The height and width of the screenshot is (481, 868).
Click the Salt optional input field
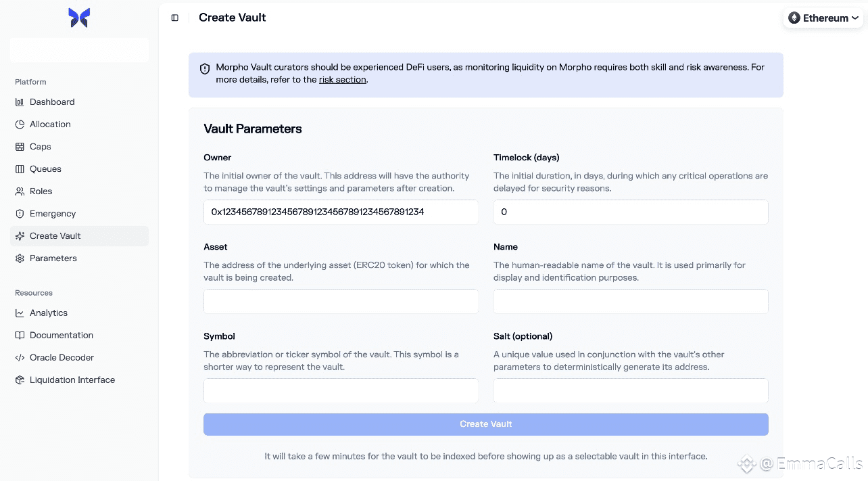pos(631,390)
